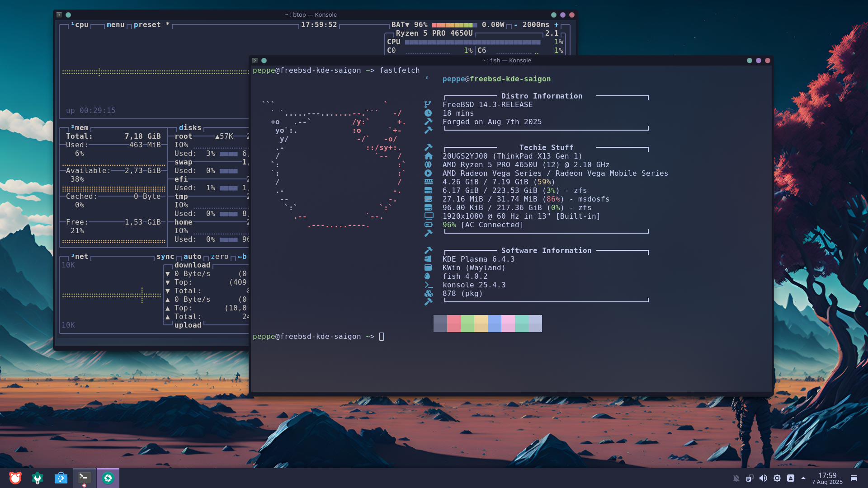Click the pink color block in fastfetch palette
Image resolution: width=868 pixels, height=488 pixels.
coord(508,324)
